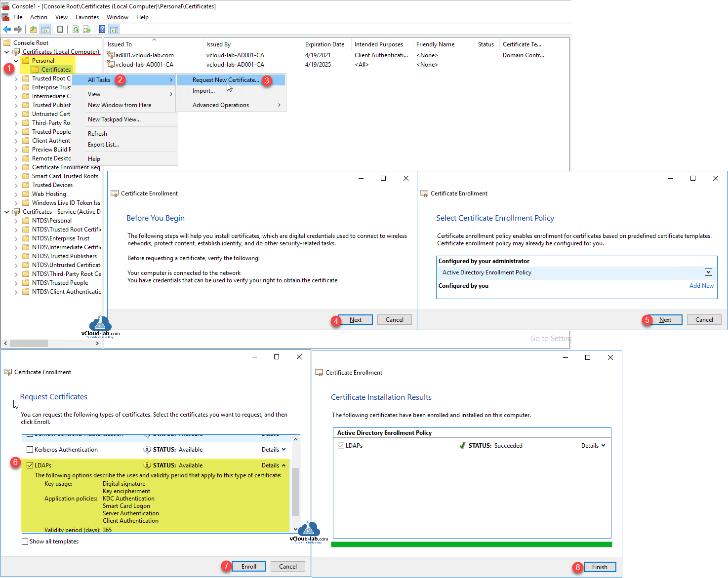Click the gray Forward arrow toolbar icon
The image size is (728, 578).
point(18,29)
